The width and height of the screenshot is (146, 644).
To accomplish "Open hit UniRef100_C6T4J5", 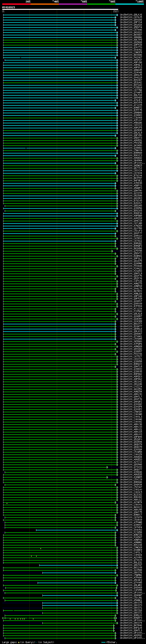I will [131, 17].
